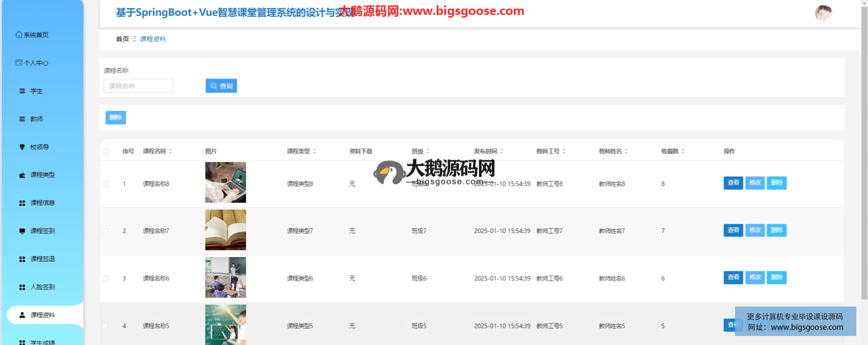
Task: Sort by the 收藏数 column arrows
Action: [x=683, y=151]
